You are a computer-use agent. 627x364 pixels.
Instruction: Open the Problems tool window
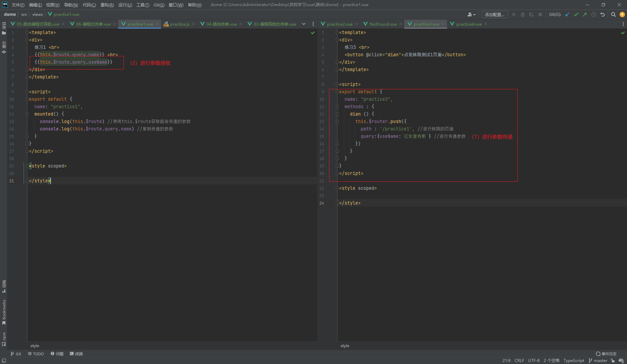coord(57,354)
